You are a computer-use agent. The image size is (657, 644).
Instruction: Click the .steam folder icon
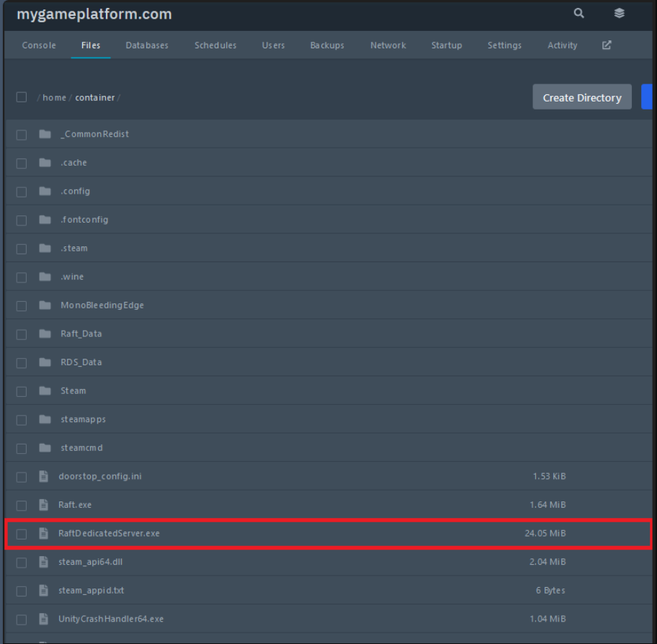click(x=45, y=248)
